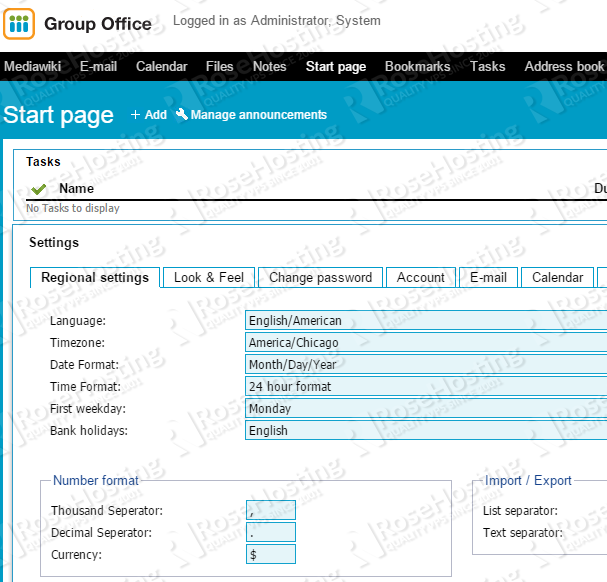Screen dimensions: 607x582
Task: Click the Settings panel title
Action: coord(54,242)
